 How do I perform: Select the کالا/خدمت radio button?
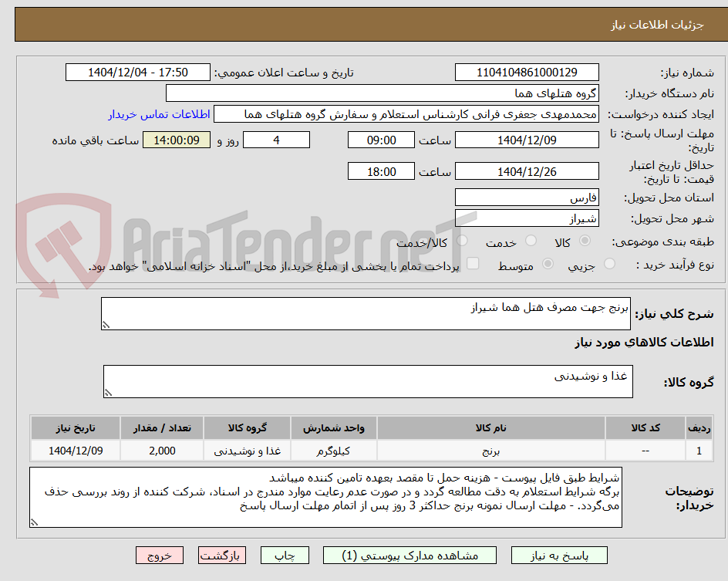point(462,241)
